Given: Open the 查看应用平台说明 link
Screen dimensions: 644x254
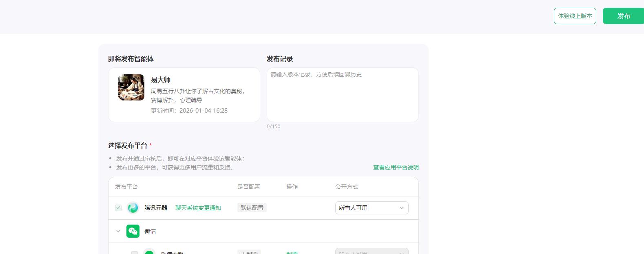Looking at the screenshot, I should pos(396,167).
